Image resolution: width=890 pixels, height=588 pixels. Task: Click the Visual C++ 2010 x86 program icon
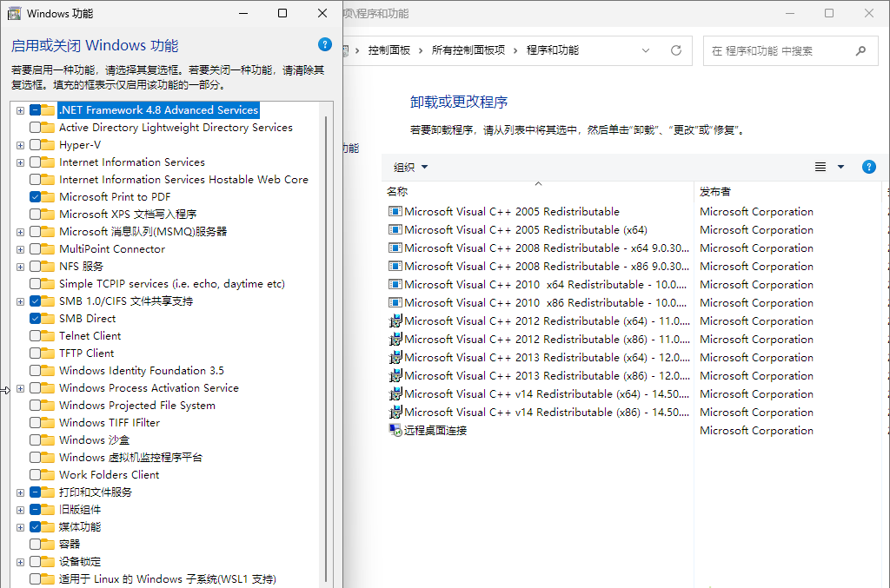tap(395, 302)
